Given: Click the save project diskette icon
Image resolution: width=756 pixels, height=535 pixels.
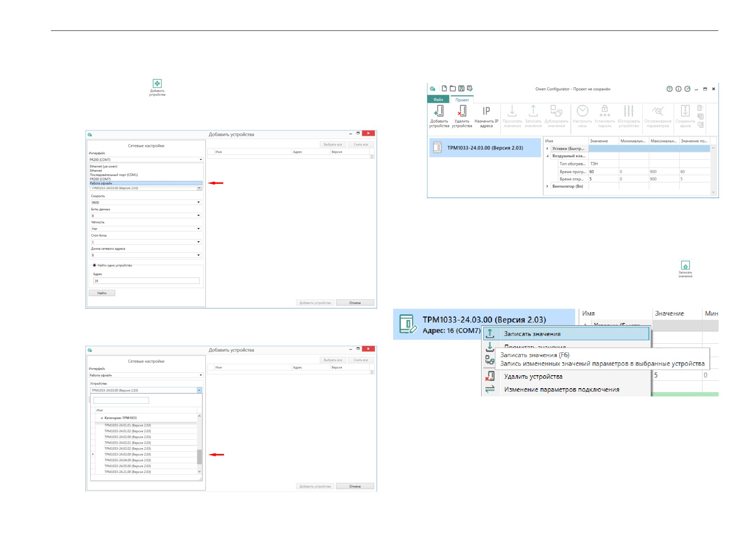Looking at the screenshot, I should (461, 89).
